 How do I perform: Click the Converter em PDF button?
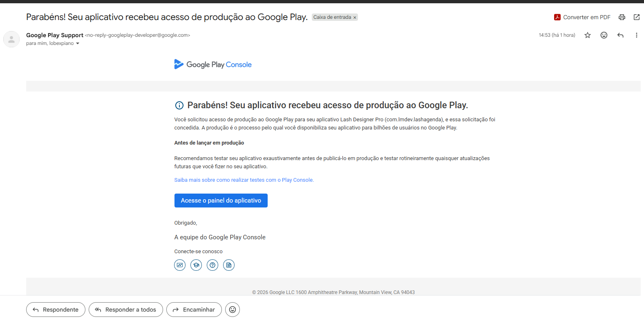[x=582, y=17]
